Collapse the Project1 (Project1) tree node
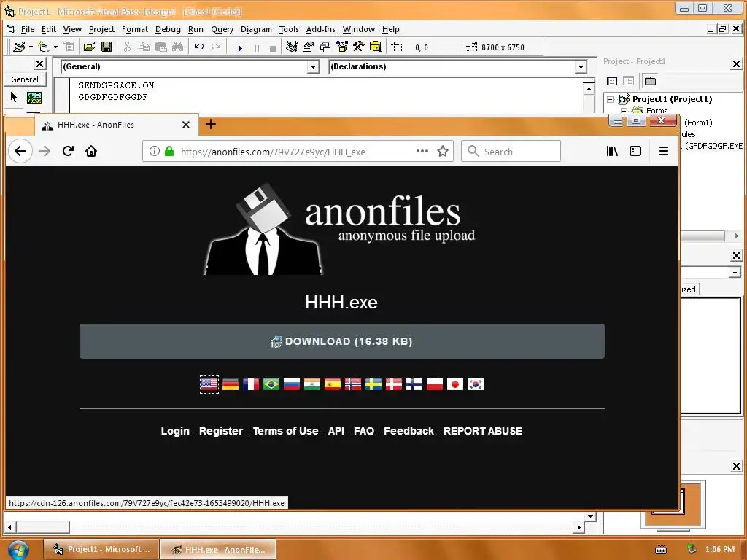This screenshot has height=560, width=747. pos(611,99)
